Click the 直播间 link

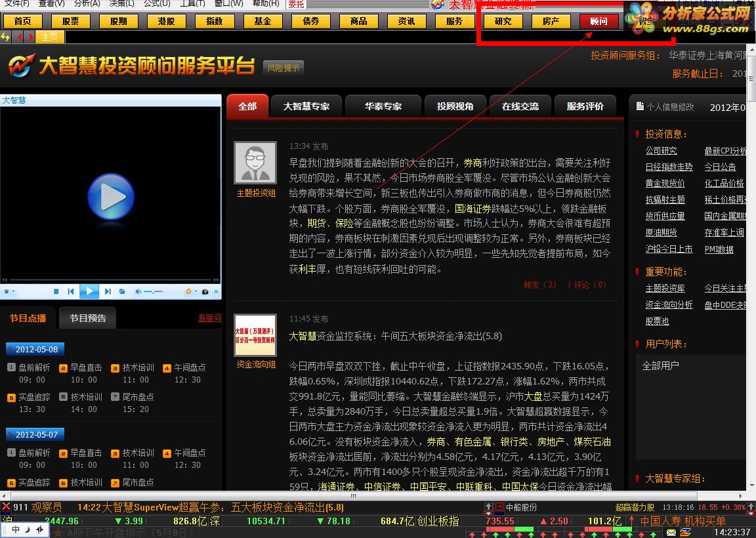tap(210, 318)
